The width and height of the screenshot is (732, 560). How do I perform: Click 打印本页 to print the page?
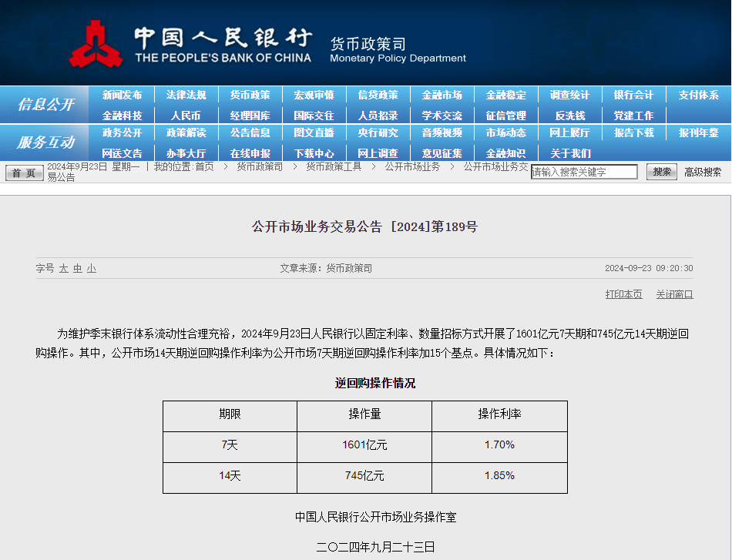click(623, 294)
